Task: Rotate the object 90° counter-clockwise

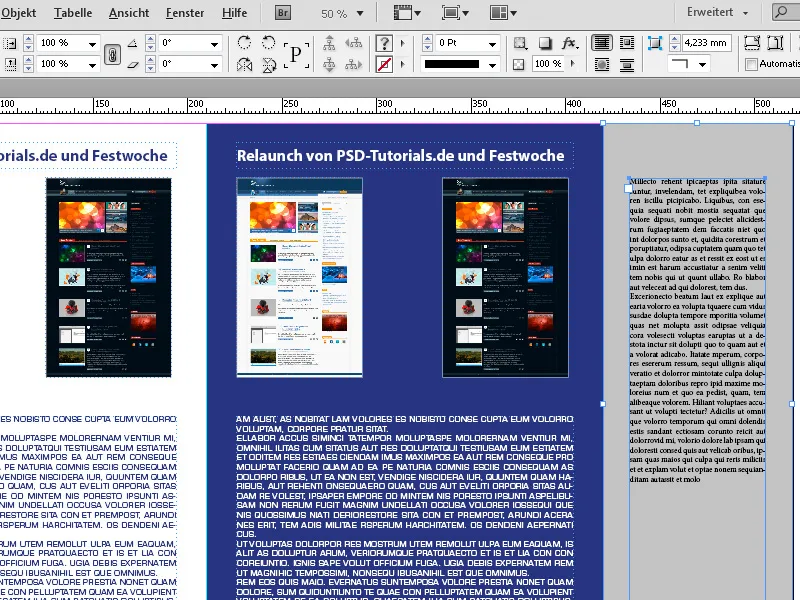Action: pos(268,42)
